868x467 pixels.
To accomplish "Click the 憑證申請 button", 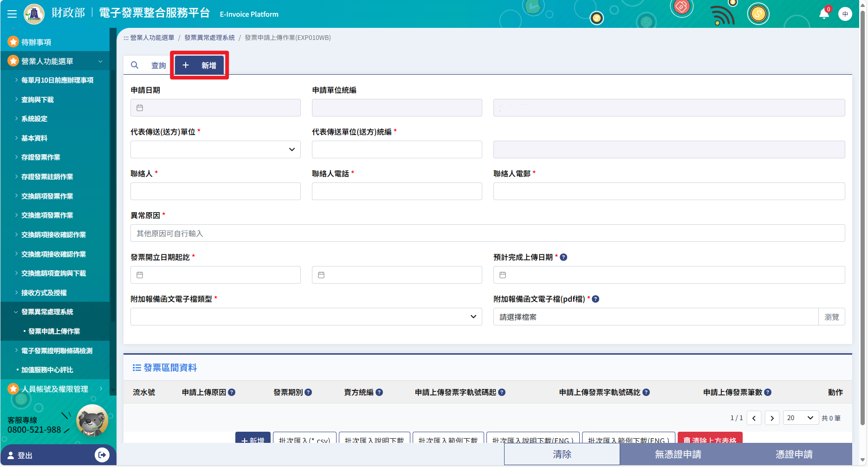I will [x=794, y=454].
